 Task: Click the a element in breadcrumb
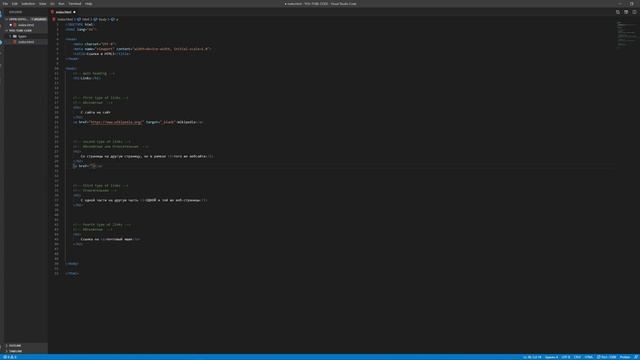pyautogui.click(x=115, y=19)
